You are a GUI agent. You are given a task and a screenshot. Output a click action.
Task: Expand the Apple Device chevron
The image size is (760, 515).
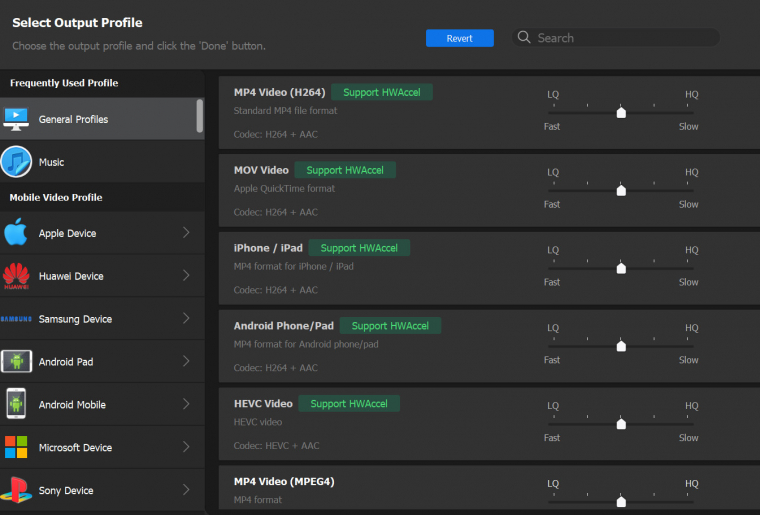(186, 233)
